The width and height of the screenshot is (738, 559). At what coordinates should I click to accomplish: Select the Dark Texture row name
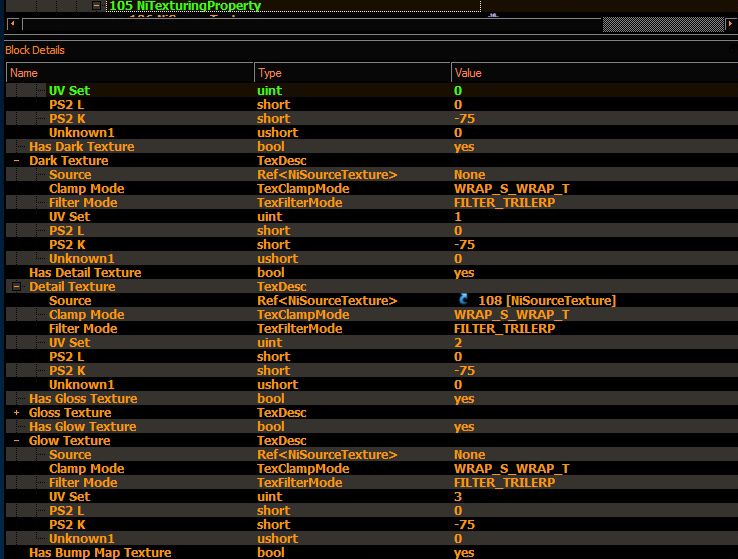click(69, 160)
